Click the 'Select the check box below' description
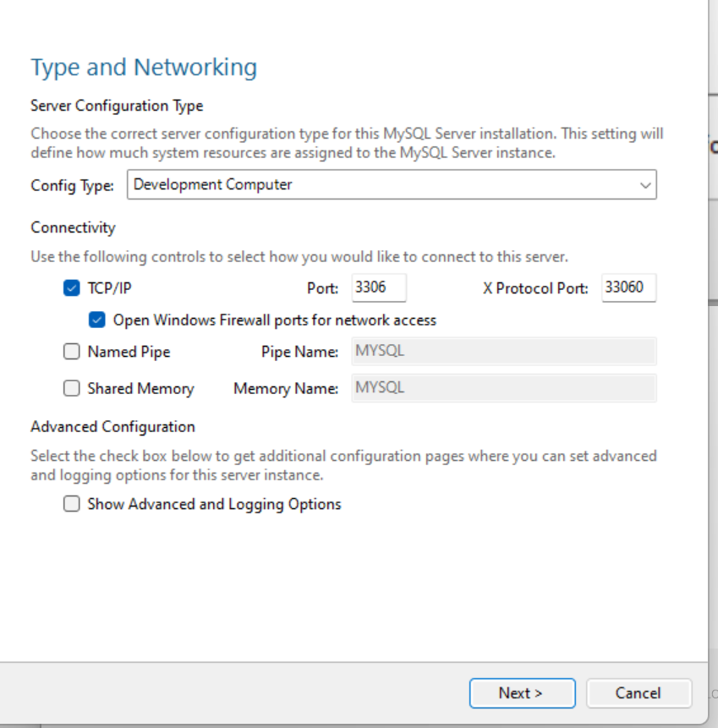This screenshot has width=718, height=728. click(x=343, y=465)
